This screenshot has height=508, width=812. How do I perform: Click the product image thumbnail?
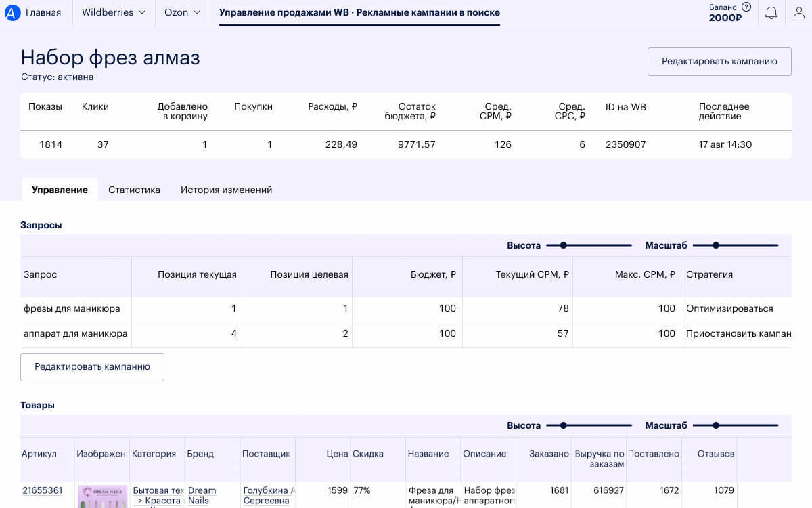pos(102,496)
